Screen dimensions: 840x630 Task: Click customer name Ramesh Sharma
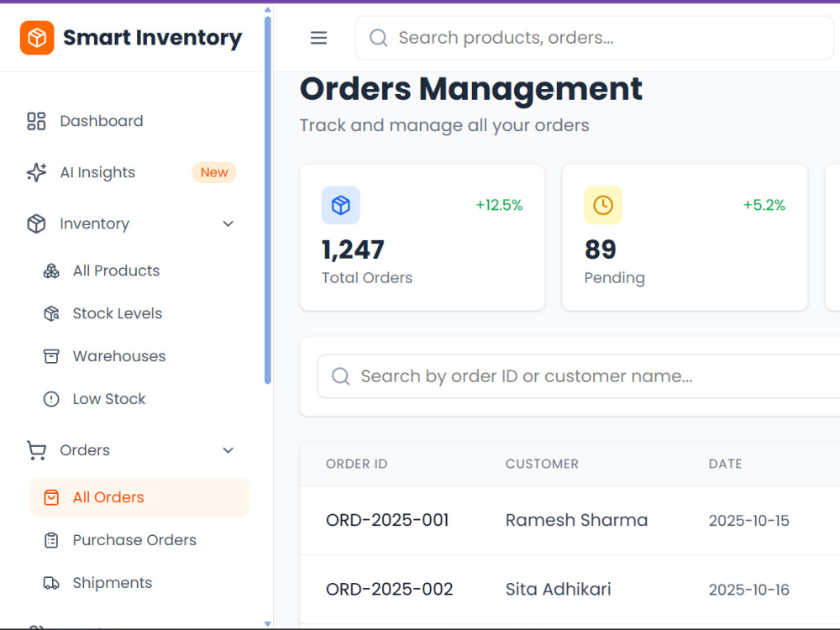tap(577, 520)
